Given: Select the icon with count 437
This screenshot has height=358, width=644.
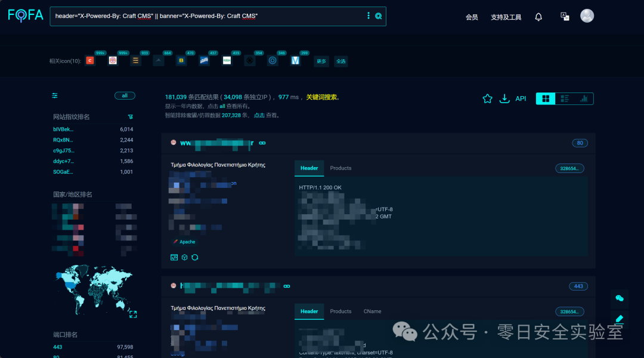Looking at the screenshot, I should pos(204,60).
